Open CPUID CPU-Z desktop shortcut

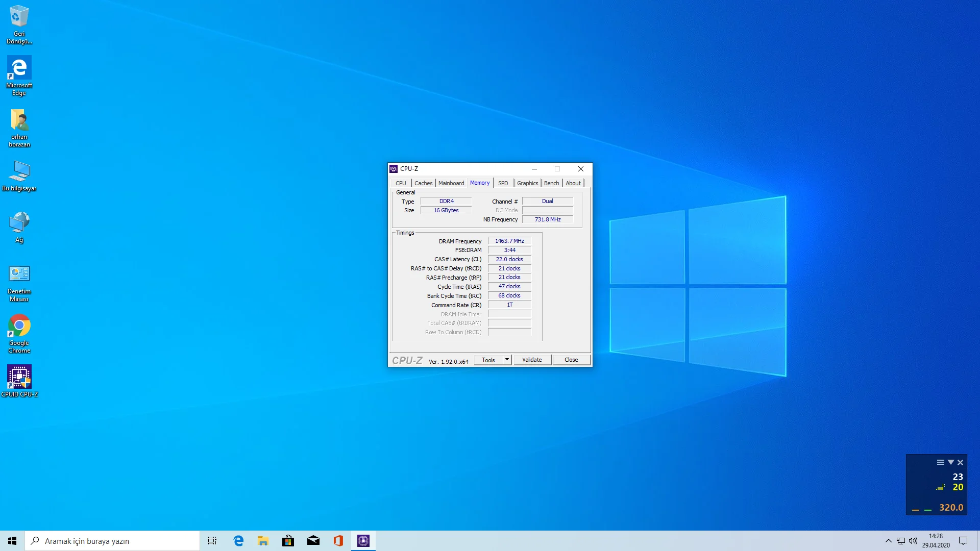19,378
